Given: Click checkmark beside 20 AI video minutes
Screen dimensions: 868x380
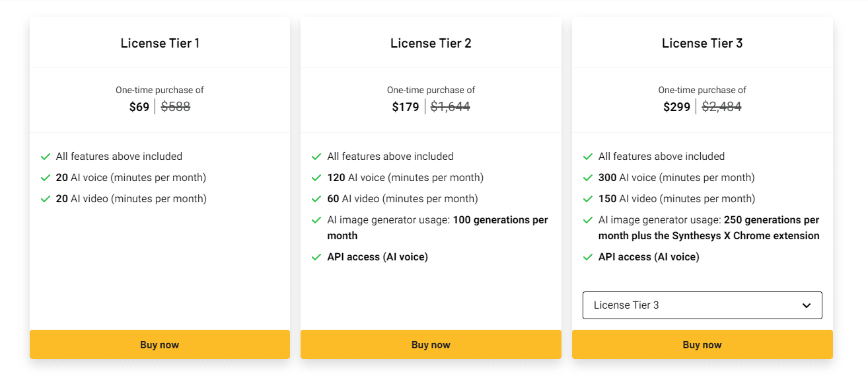Looking at the screenshot, I should tap(46, 199).
